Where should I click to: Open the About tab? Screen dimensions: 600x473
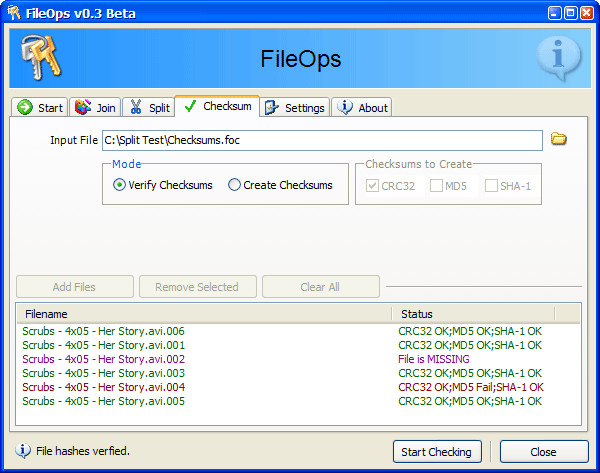pyautogui.click(x=362, y=107)
